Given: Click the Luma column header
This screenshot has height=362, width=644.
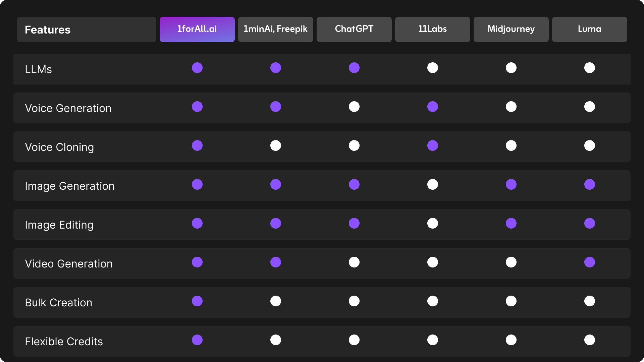Looking at the screenshot, I should [x=589, y=29].
